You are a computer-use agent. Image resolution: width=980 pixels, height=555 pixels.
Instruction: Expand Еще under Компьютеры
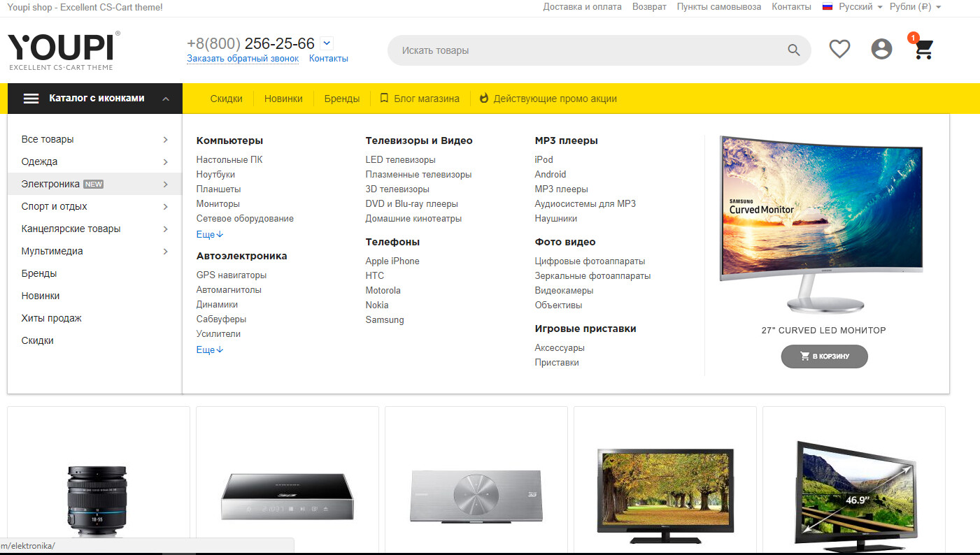tap(210, 235)
